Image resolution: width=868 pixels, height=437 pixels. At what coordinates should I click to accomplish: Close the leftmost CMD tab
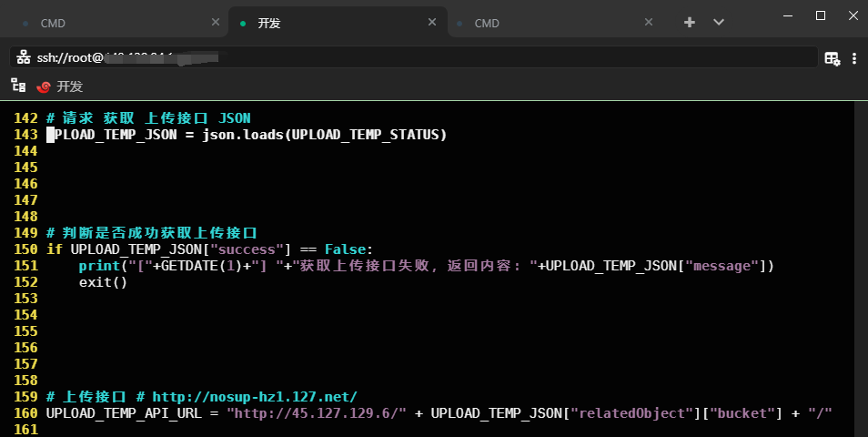coord(215,23)
